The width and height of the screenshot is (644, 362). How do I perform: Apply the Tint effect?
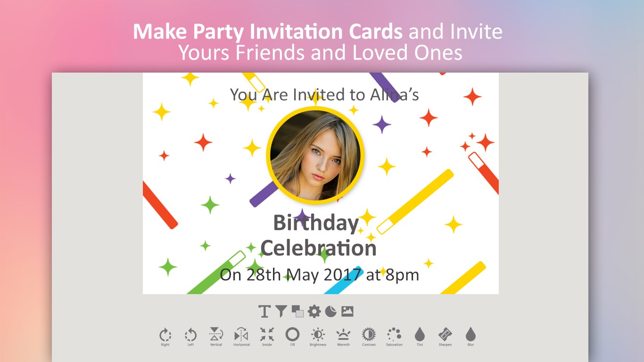[420, 337]
